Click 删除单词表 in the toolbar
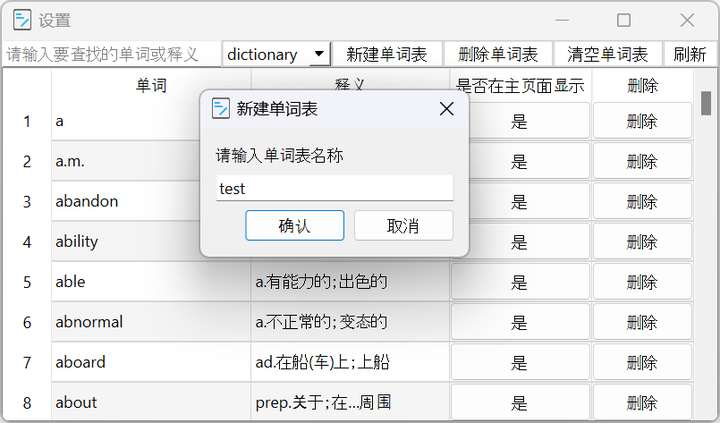Screen dimensions: 720x423 click(x=498, y=54)
